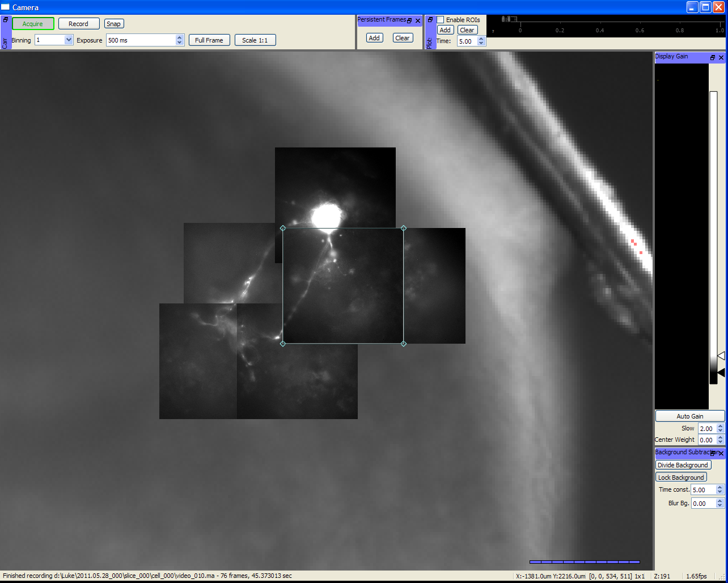Click the display gain gradient bar

tap(713, 238)
